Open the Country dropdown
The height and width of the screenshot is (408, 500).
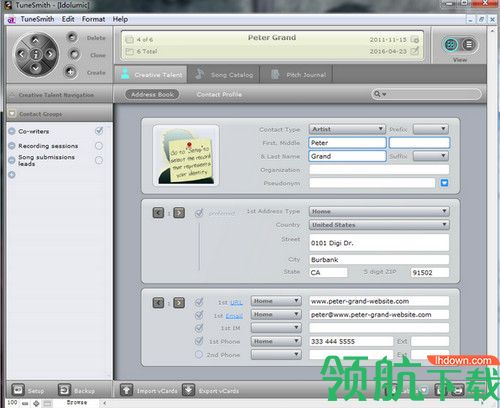point(379,225)
